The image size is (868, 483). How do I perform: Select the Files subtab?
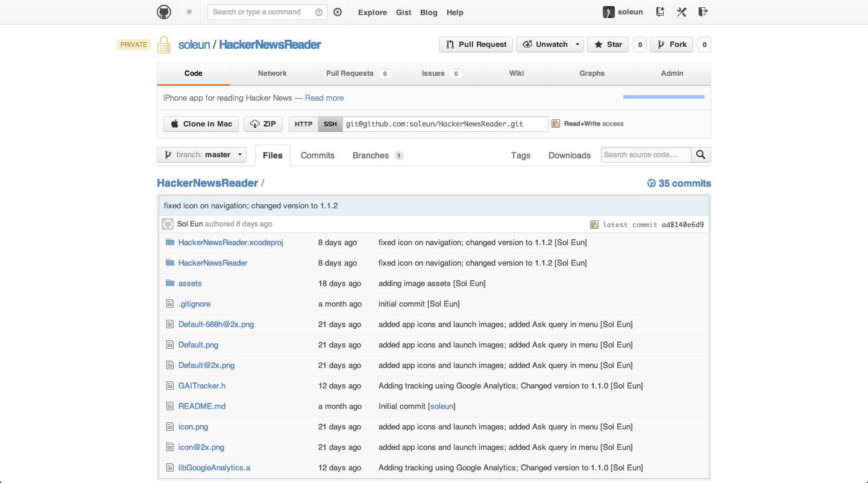click(272, 155)
